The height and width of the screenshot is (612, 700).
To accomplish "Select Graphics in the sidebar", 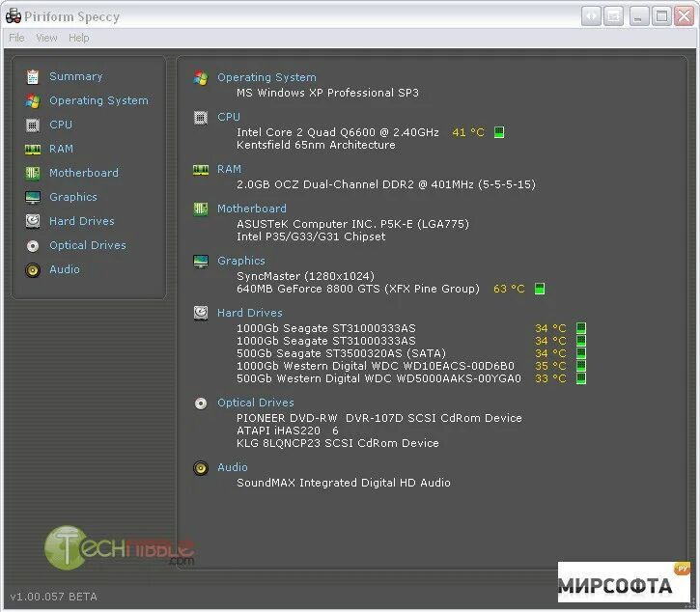I will coord(73,197).
